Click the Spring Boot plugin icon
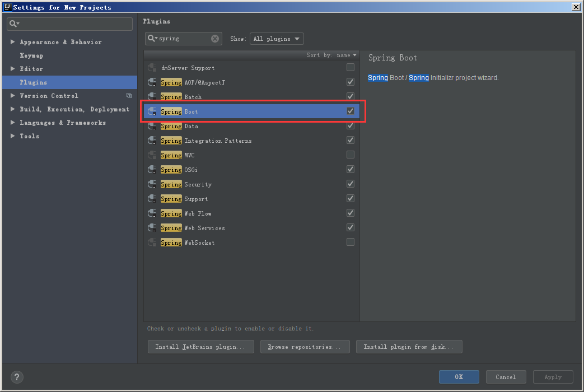The height and width of the screenshot is (392, 584). tap(152, 111)
